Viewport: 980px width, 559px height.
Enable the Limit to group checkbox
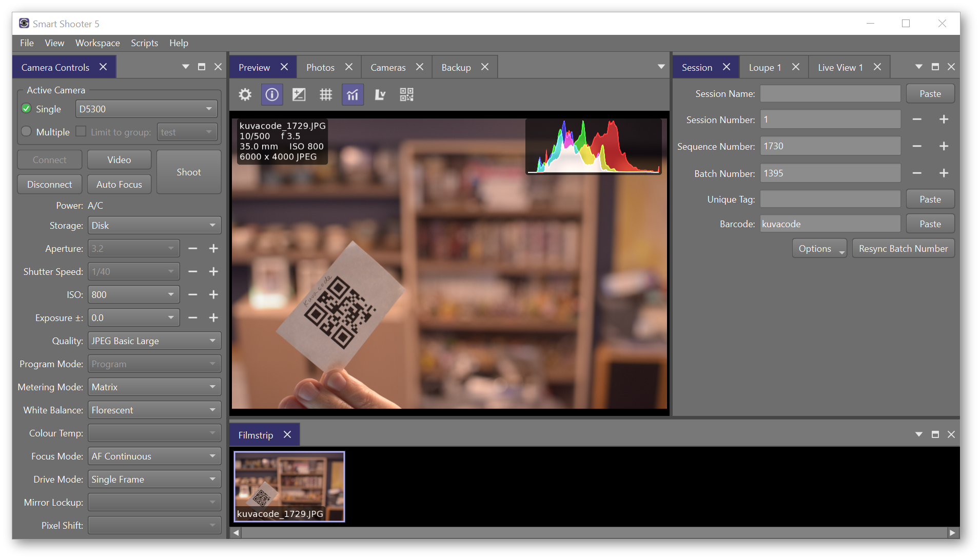81,131
